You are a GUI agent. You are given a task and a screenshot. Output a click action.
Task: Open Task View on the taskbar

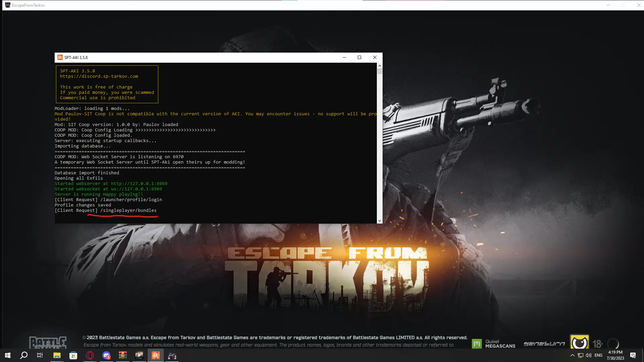40,355
